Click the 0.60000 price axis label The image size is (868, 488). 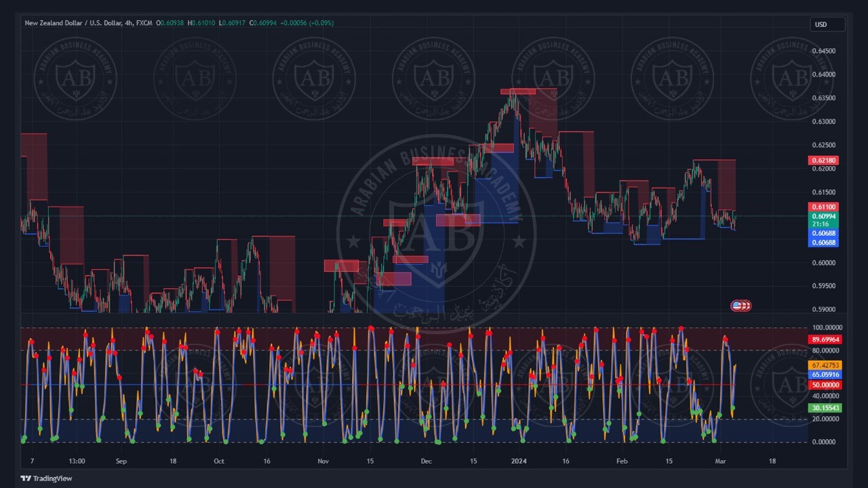click(x=823, y=263)
